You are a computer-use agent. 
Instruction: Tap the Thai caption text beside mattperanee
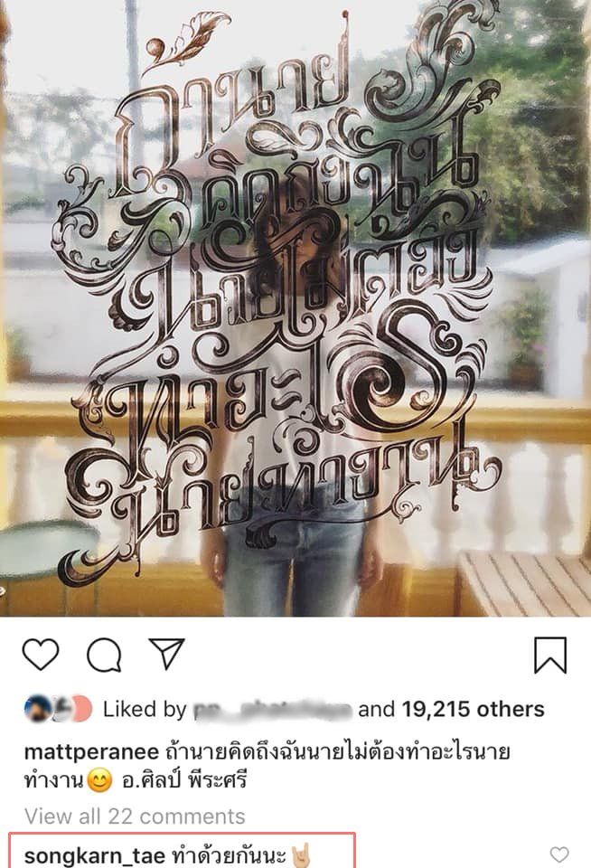coord(337,752)
